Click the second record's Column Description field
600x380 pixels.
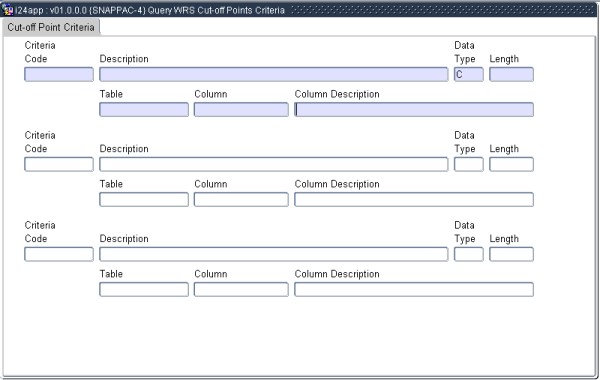[414, 199]
